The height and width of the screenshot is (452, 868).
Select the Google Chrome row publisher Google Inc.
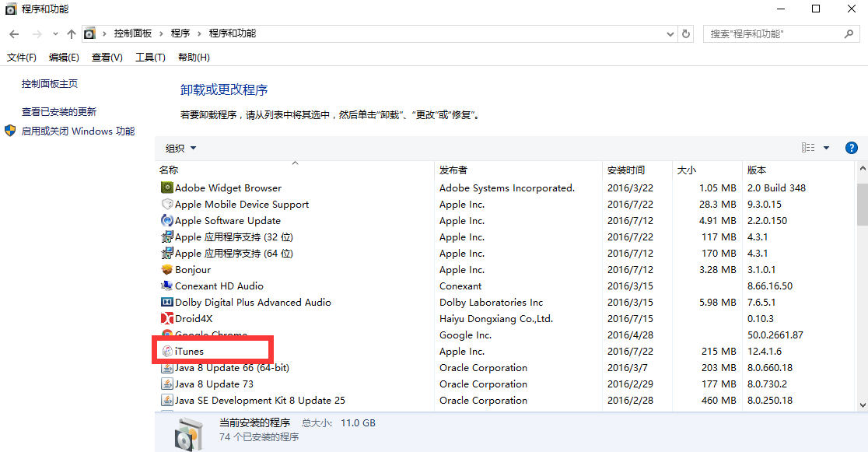466,335
